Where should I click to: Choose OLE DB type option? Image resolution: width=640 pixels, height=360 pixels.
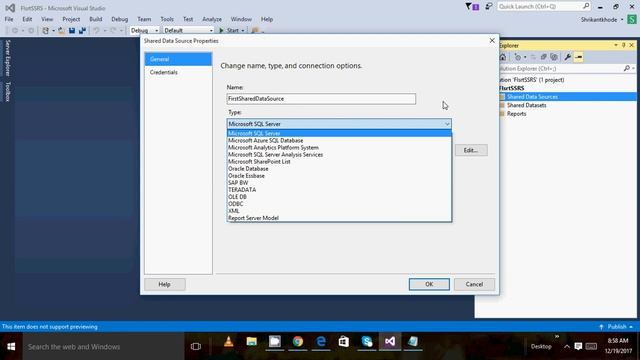[x=339, y=197]
